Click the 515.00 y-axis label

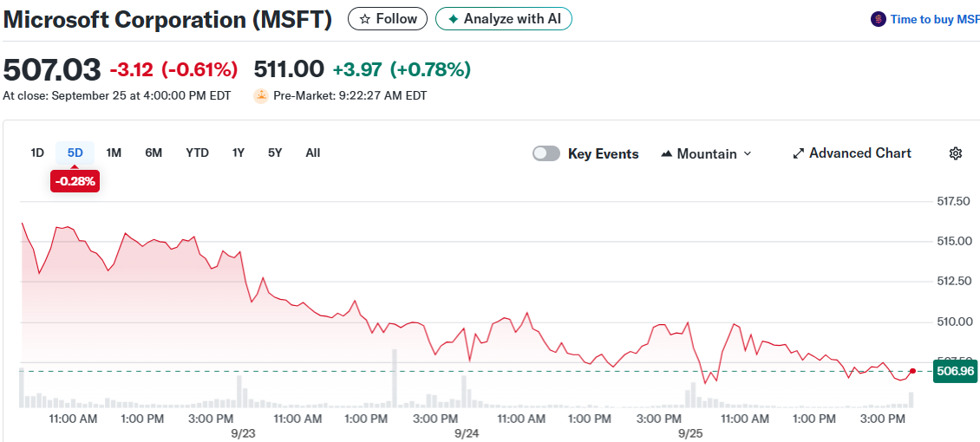[x=953, y=241]
